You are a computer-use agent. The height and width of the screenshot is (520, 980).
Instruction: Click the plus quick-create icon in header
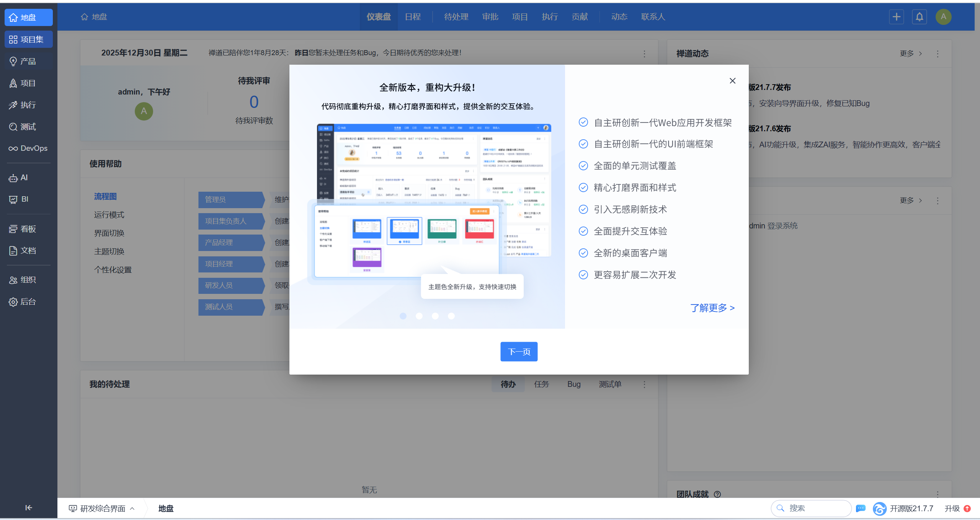[x=897, y=17]
